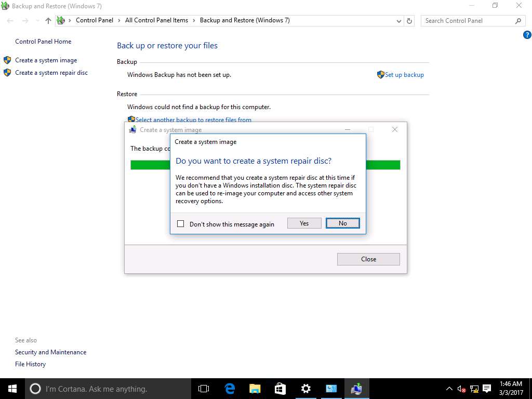This screenshot has width=532, height=399.
Task: Open the Store from the taskbar
Action: click(x=280, y=389)
